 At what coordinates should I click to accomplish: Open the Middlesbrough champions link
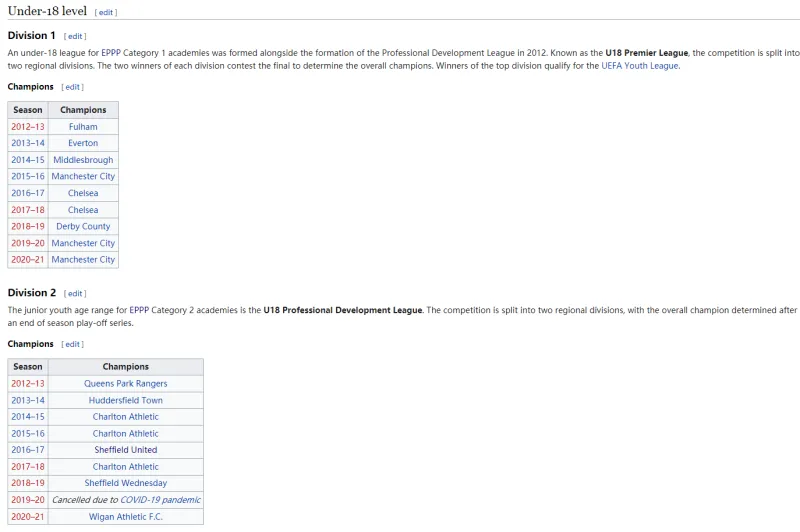(x=83, y=160)
